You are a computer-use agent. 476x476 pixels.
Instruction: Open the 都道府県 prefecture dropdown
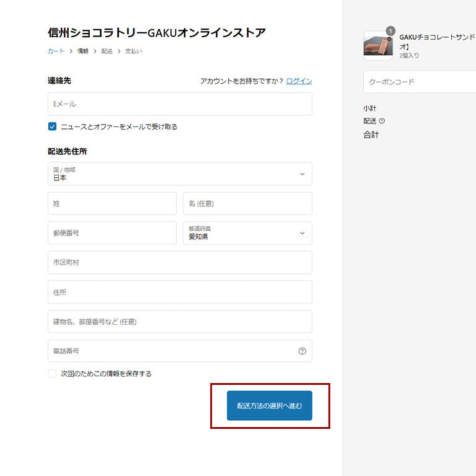tap(247, 233)
